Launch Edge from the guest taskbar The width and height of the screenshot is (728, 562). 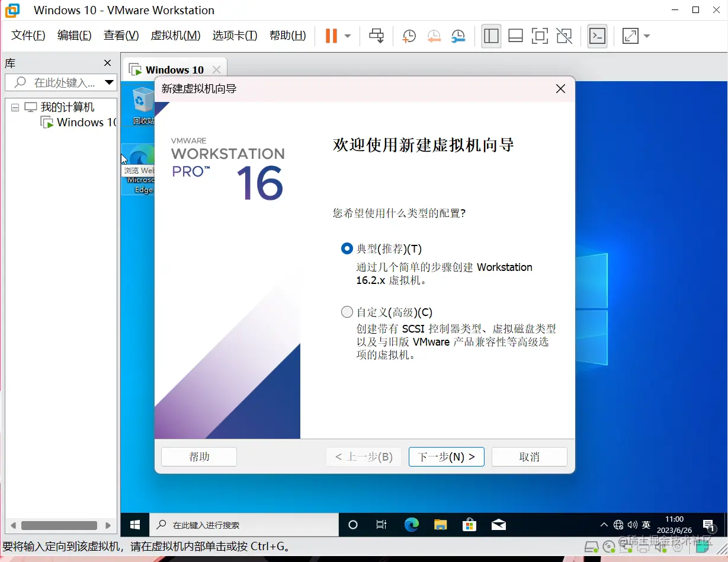[x=411, y=525]
